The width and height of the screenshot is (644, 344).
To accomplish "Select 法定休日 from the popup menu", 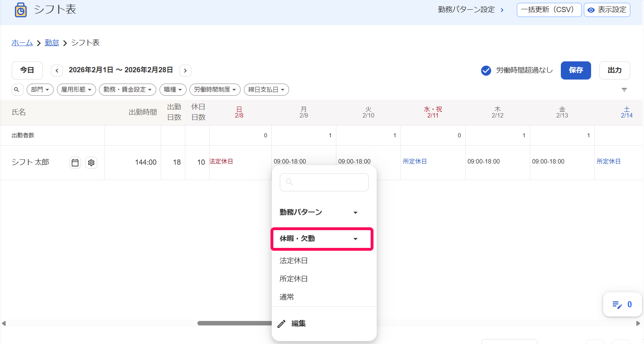I will tap(294, 261).
